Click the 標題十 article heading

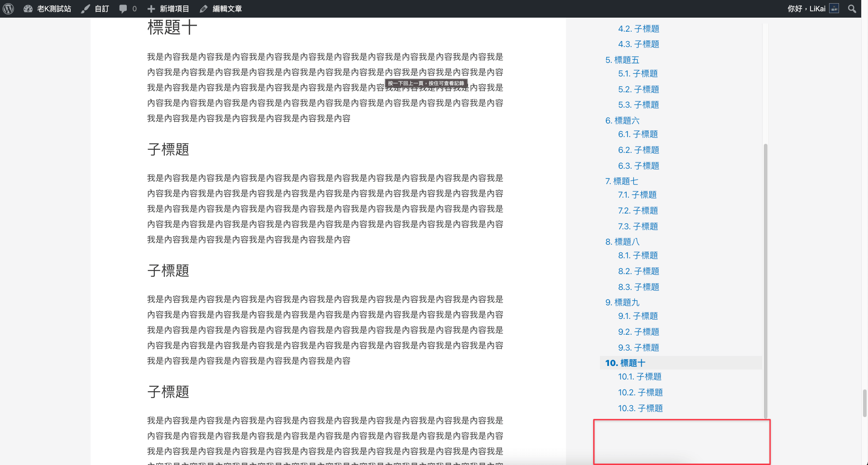point(172,27)
